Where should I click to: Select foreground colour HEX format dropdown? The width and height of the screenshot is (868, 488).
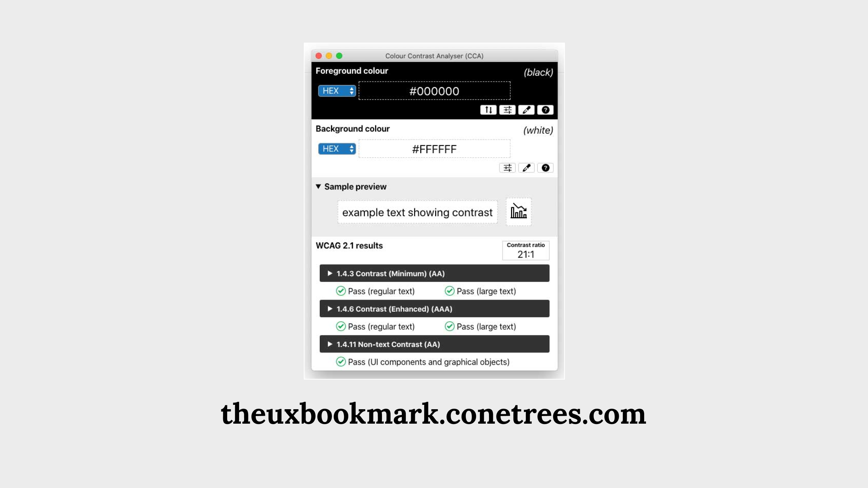coord(336,91)
